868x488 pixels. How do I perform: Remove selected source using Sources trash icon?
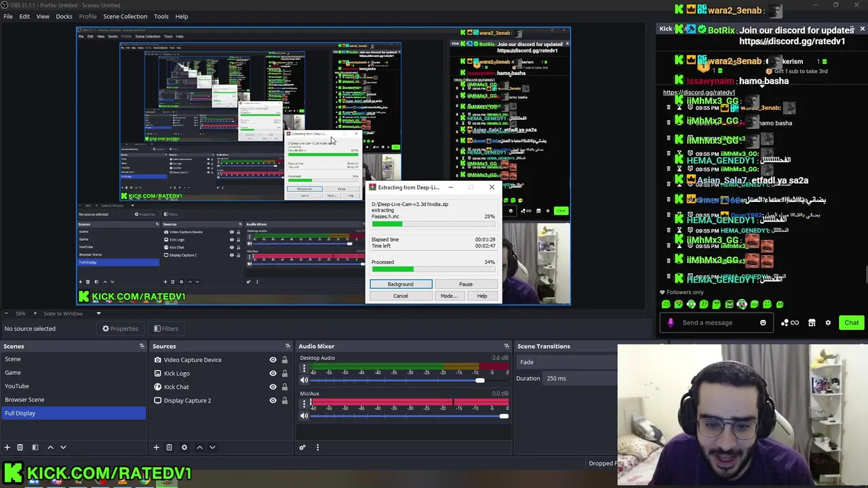[x=169, y=447]
